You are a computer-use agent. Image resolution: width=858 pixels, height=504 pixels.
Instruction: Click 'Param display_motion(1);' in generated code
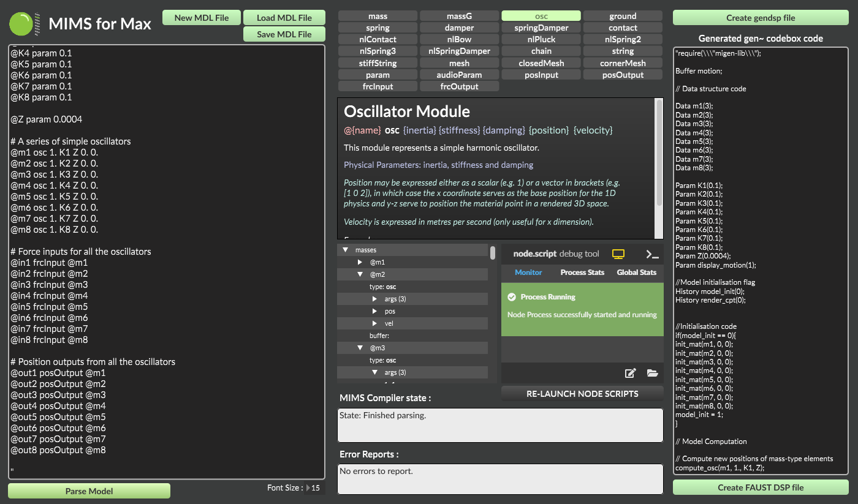tap(716, 265)
